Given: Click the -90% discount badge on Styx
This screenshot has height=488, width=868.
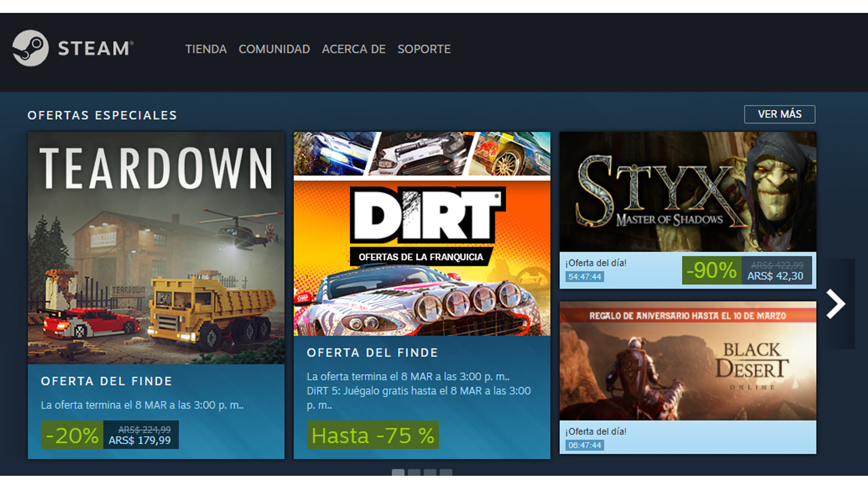Looking at the screenshot, I should coord(711,270).
